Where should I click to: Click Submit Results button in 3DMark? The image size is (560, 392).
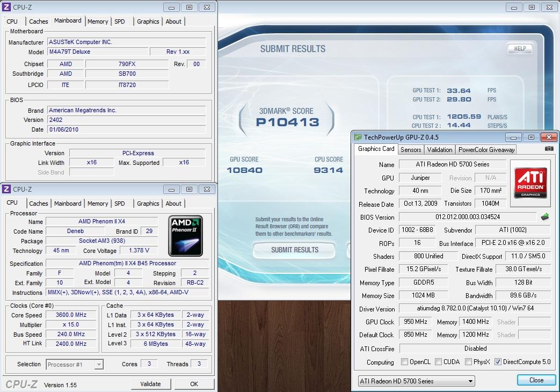coord(295,250)
